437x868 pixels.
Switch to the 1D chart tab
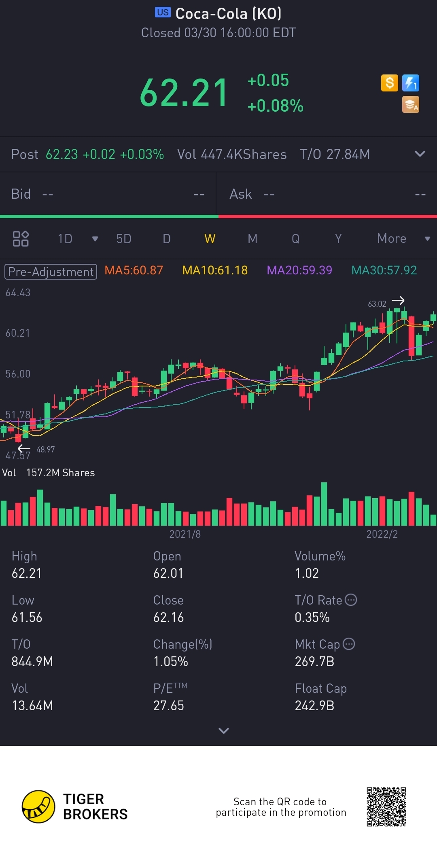(x=65, y=239)
